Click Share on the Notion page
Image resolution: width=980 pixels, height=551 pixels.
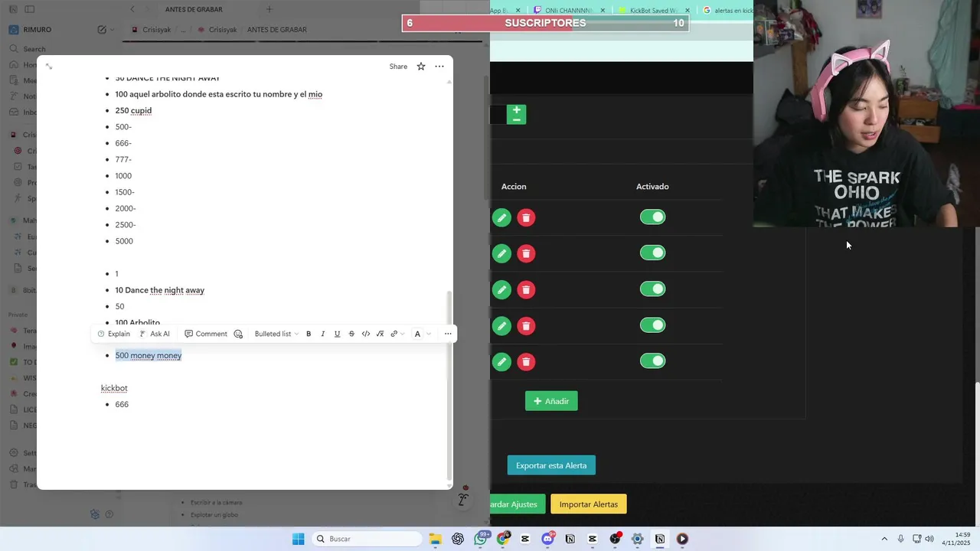pos(398,67)
